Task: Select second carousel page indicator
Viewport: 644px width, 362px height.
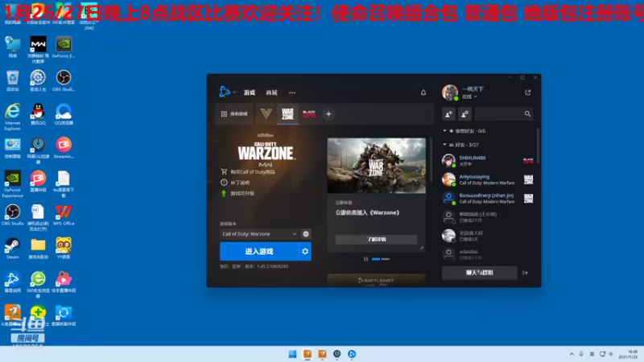Action: point(386,259)
